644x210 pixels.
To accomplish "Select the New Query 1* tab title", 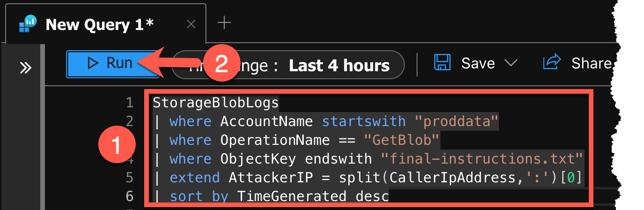I will point(100,24).
